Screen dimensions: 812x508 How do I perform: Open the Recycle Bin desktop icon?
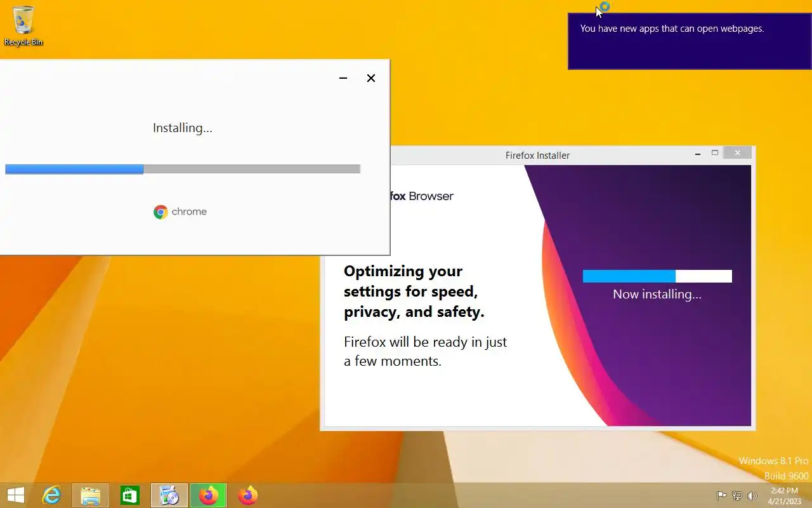tap(23, 25)
